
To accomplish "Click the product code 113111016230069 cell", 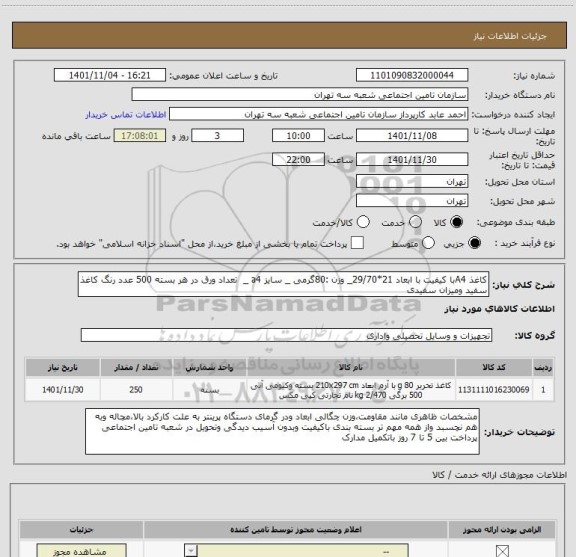I will point(494,389).
